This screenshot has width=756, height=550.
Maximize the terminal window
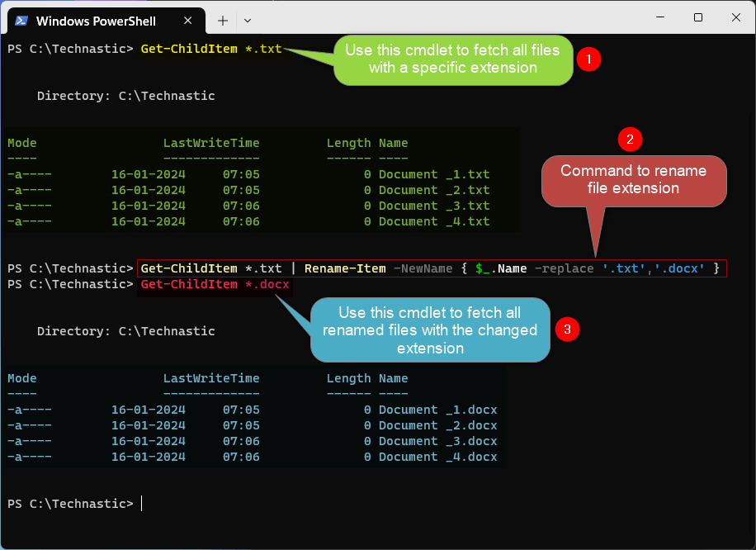click(x=697, y=17)
